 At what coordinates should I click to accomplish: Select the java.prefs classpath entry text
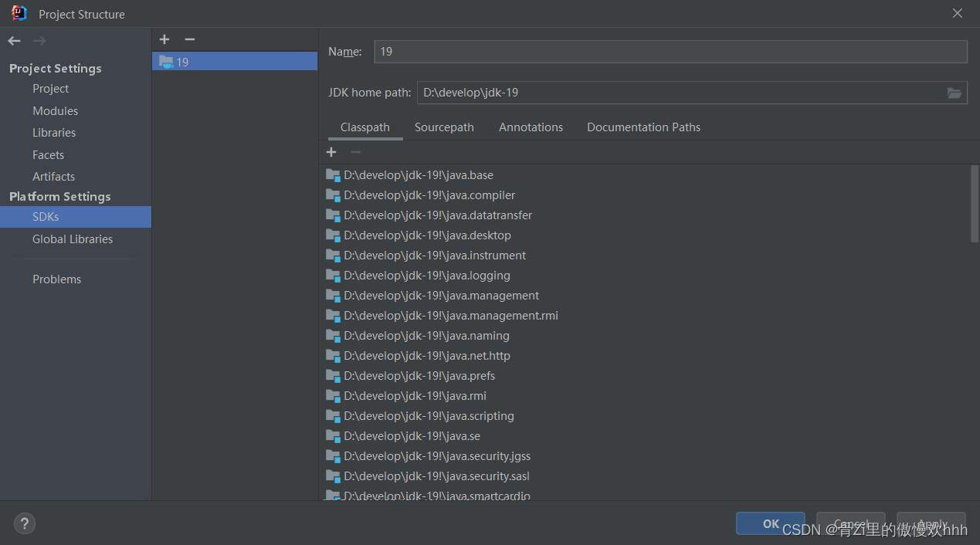tap(419, 376)
